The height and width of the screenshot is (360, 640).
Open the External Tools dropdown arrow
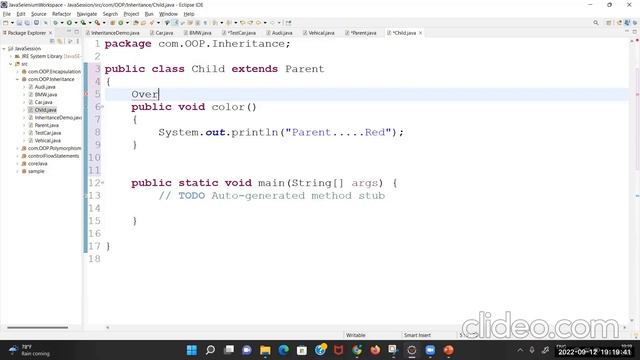click(x=104, y=23)
